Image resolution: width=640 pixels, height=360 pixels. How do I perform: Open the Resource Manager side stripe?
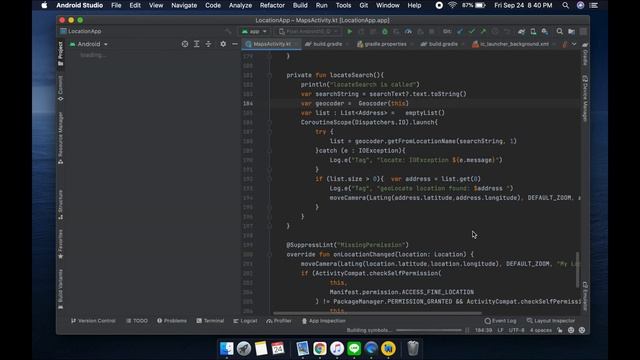pyautogui.click(x=60, y=138)
